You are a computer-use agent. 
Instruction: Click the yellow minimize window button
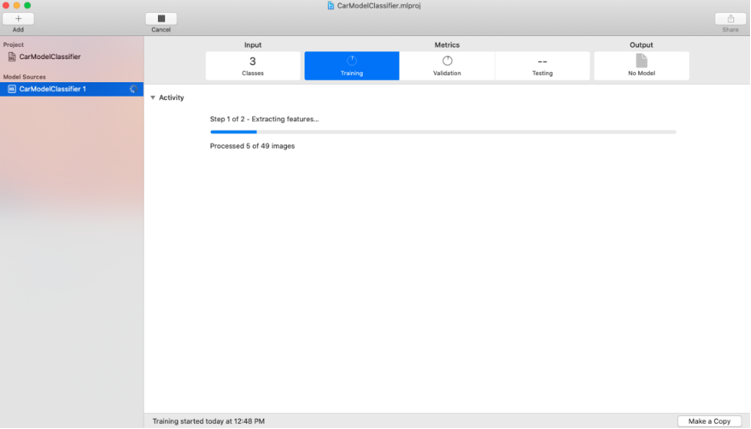[17, 5]
